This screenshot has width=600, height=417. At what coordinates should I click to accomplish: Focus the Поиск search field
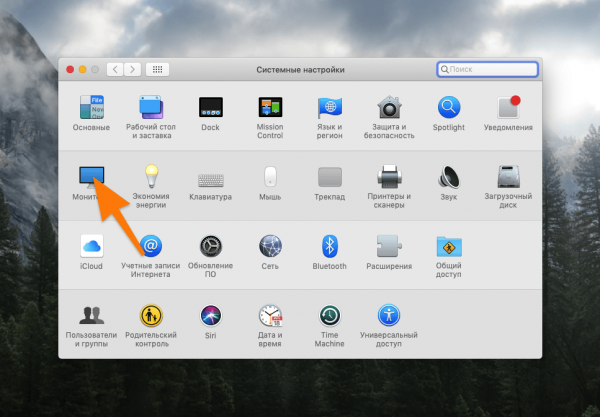pos(488,69)
